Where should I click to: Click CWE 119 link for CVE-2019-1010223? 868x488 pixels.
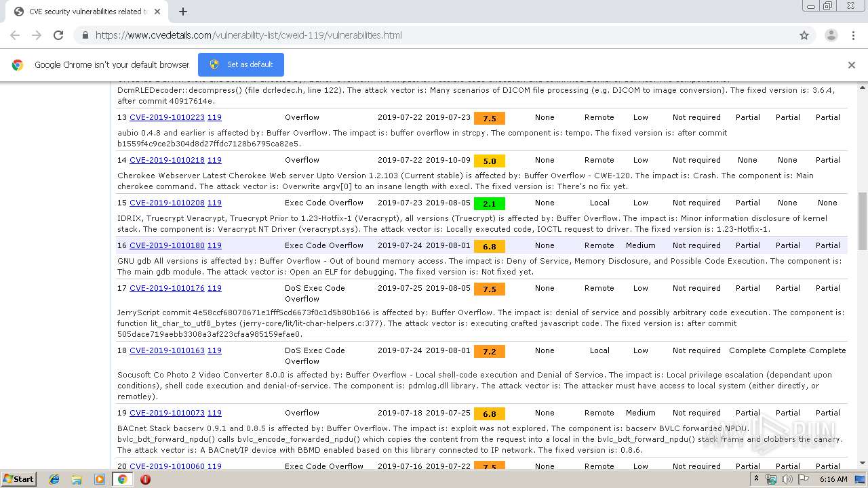pos(214,117)
